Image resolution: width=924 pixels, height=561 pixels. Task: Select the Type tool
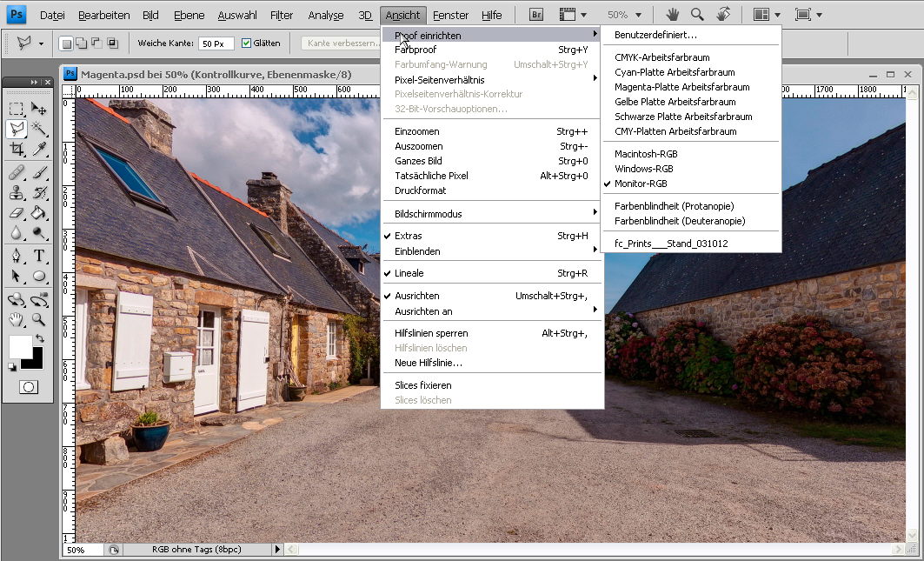[39, 255]
